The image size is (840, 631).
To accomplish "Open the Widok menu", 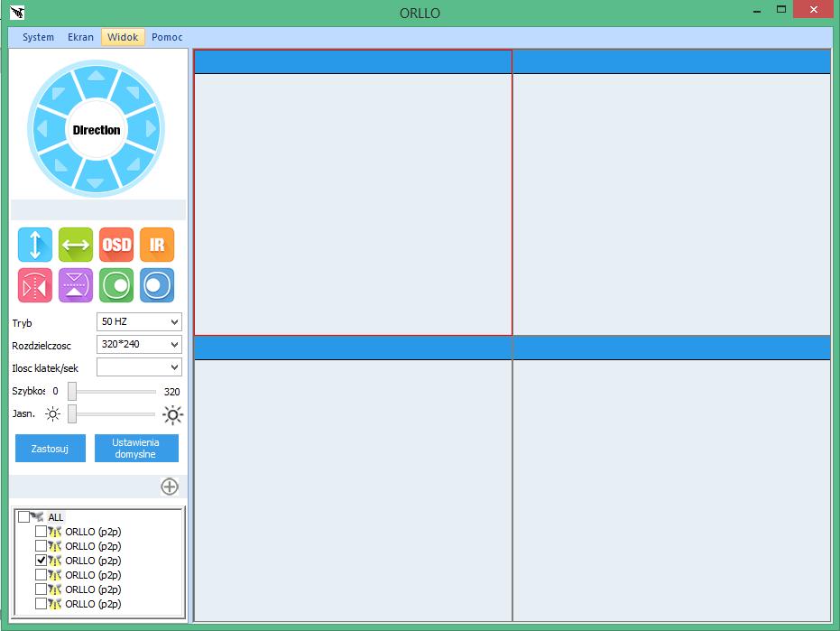I will point(123,37).
